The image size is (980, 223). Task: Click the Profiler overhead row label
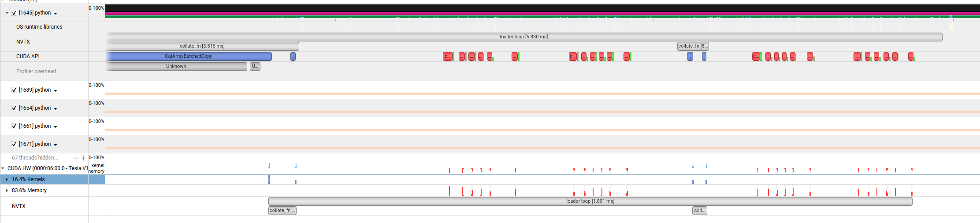(x=36, y=71)
